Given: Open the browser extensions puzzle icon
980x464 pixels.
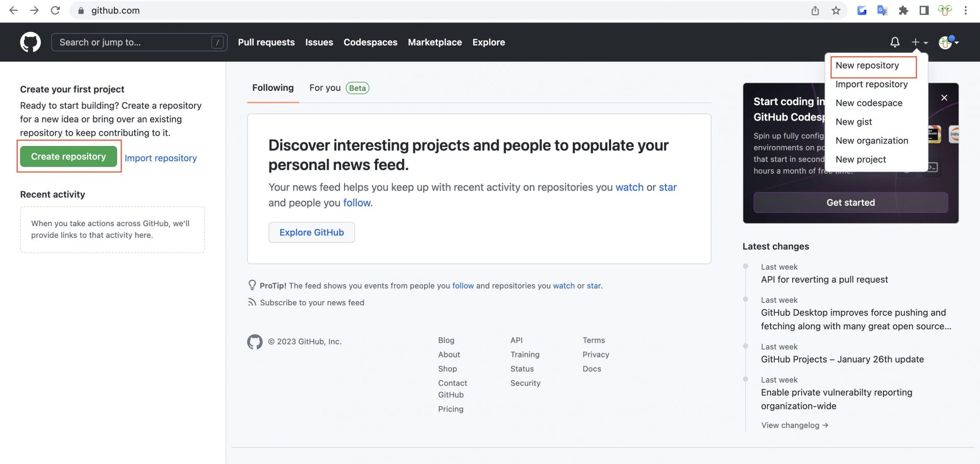Looking at the screenshot, I should point(903,10).
